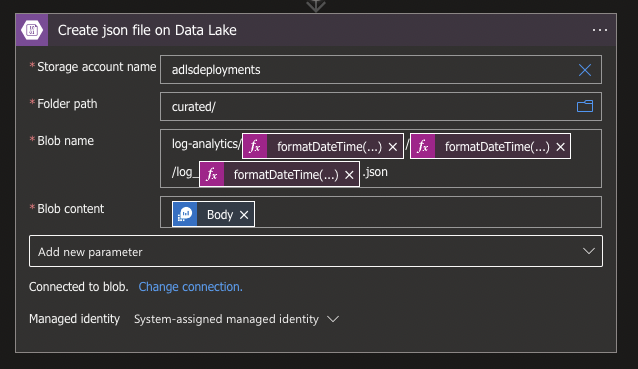This screenshot has width=638, height=369.
Task: Remove the third formatDateTime token before .json
Action: tap(349, 175)
